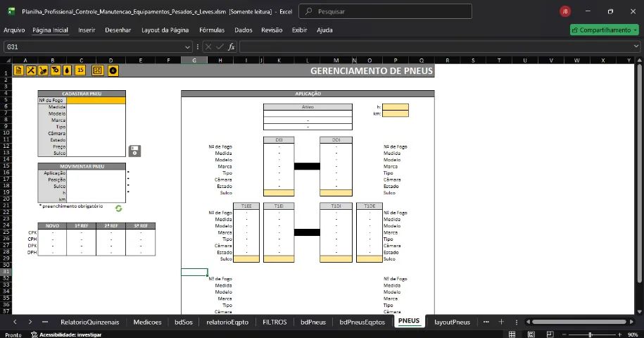The height and width of the screenshot is (338, 644).
Task: Click the insert function fx icon
Action: (231, 46)
